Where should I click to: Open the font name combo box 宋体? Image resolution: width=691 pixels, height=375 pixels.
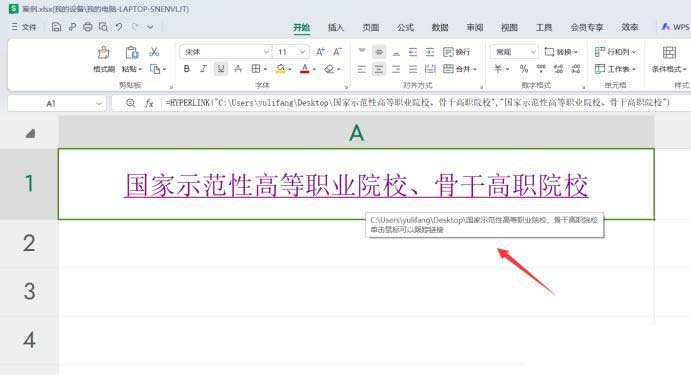pyautogui.click(x=225, y=52)
